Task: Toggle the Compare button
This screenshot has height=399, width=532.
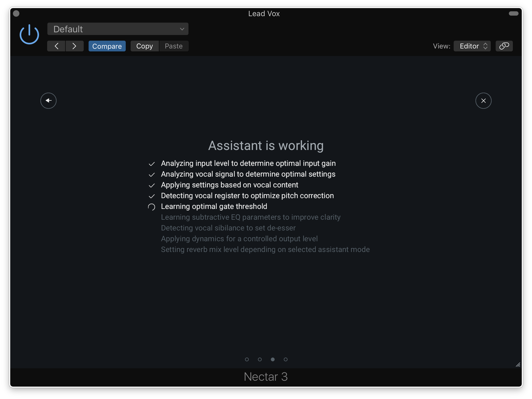Action: 107,46
